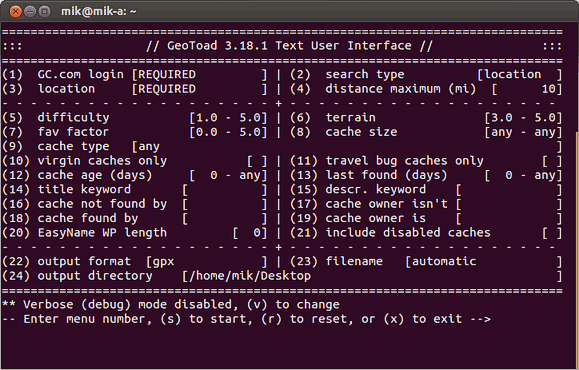Click the difficulty range 1.0 - 5.0
This screenshot has height=370, width=579.
tap(228, 118)
